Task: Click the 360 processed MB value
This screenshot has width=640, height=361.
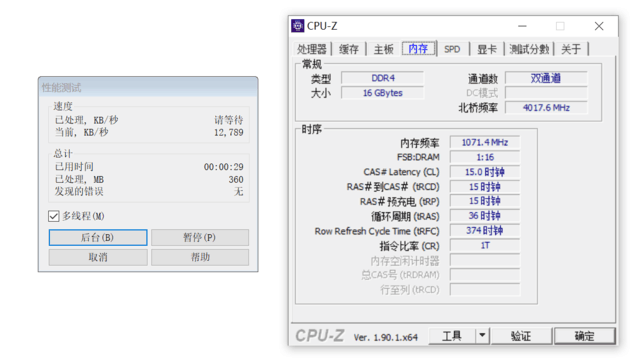Action: pos(236,180)
